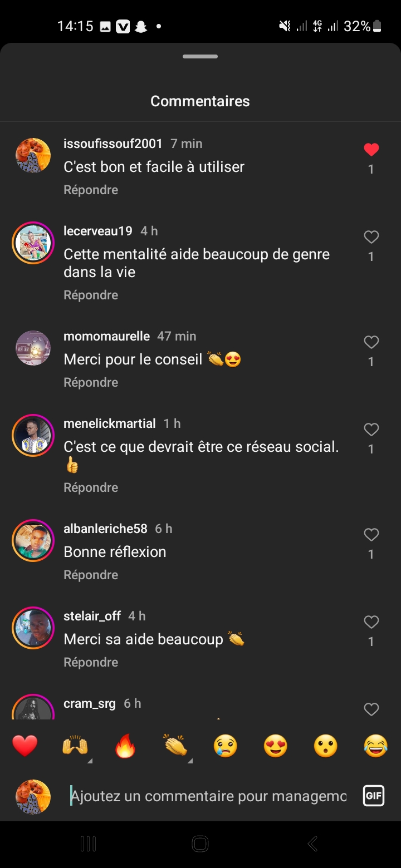Like lecerveau19's comment
401x868 pixels.
371,238
